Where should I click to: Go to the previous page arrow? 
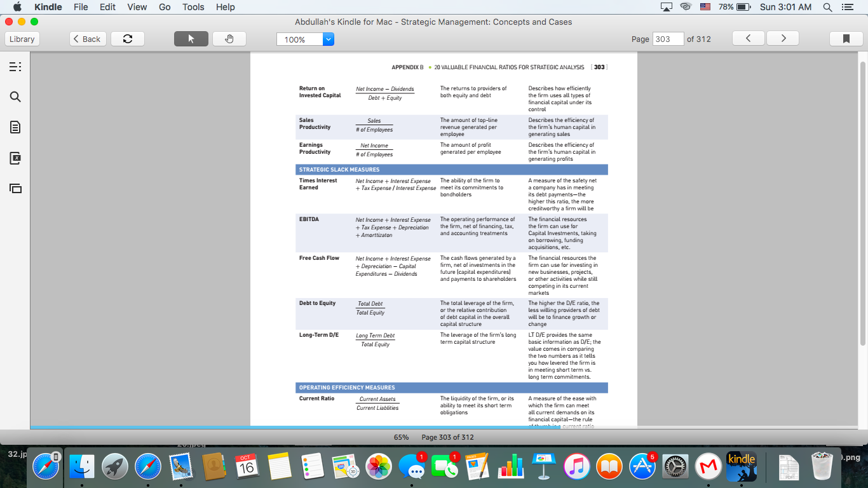pos(749,39)
